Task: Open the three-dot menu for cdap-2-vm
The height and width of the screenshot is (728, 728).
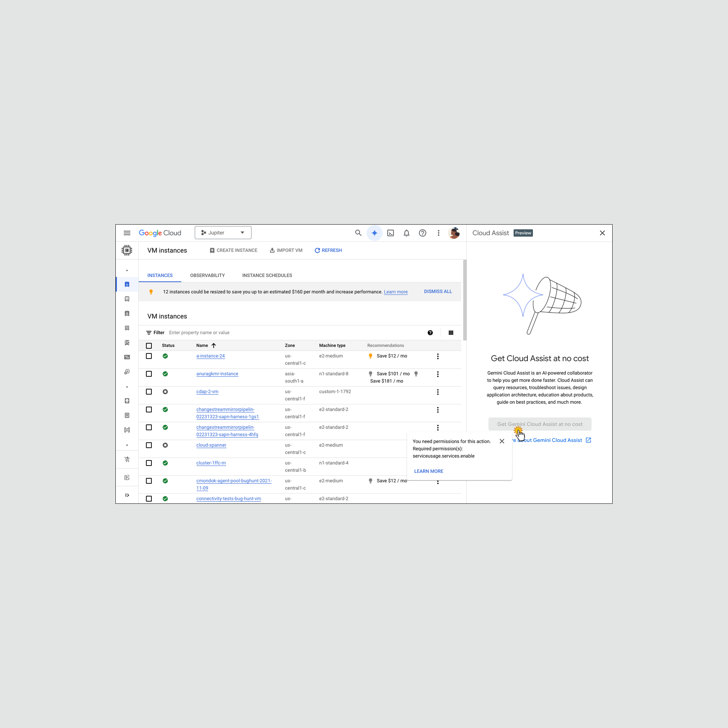Action: click(x=438, y=392)
